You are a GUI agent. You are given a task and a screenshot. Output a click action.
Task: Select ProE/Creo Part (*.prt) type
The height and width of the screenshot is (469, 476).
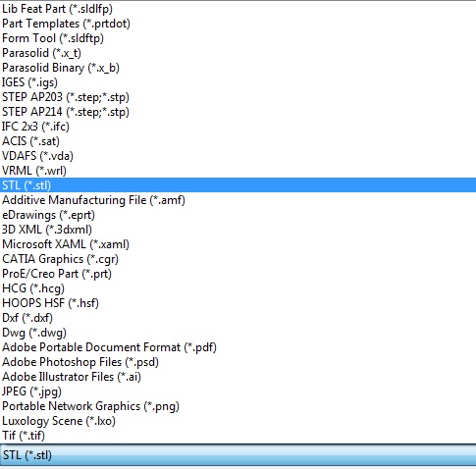pyautogui.click(x=238, y=274)
